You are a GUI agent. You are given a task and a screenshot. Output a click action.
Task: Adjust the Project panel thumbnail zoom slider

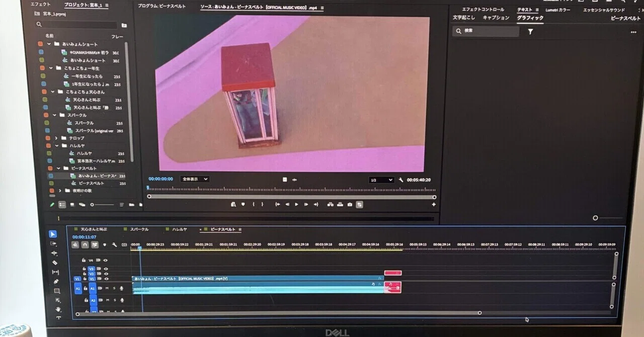tap(102, 205)
